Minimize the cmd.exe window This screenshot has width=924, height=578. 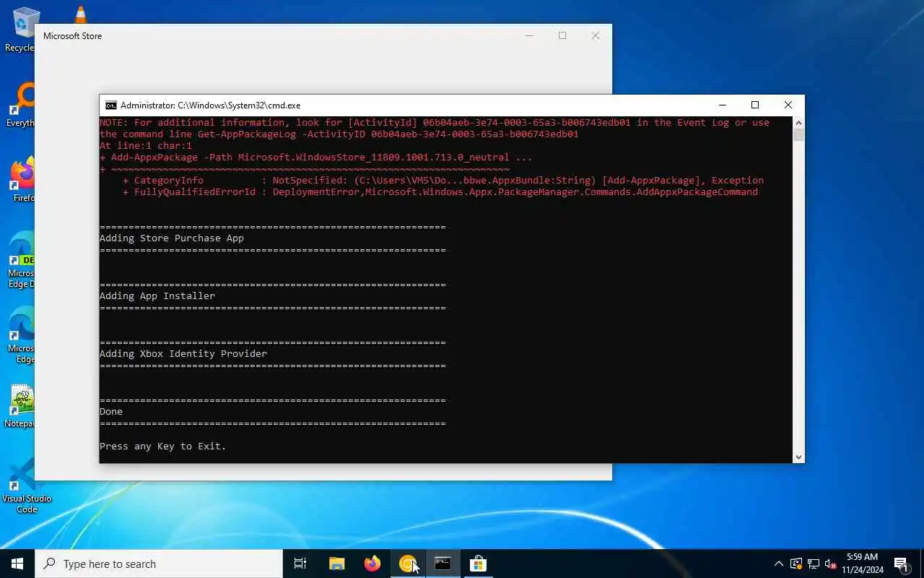point(722,105)
